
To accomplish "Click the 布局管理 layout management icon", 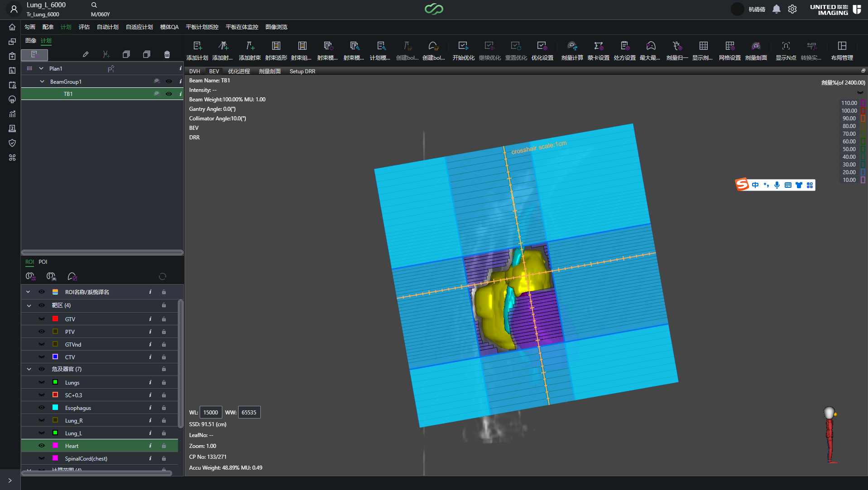I will 842,46.
